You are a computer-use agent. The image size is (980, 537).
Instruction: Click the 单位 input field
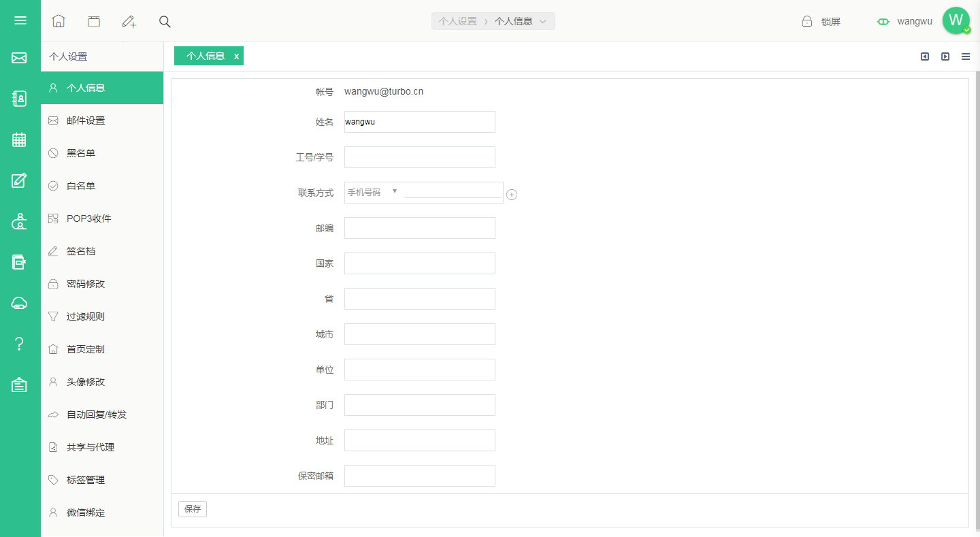tap(420, 370)
